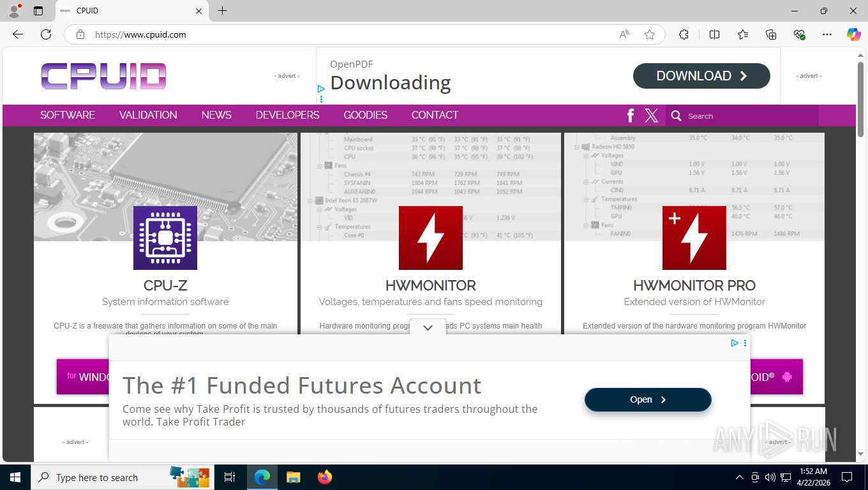Open the Windows Start menu
Viewport: 868px width, 490px height.
pos(15,477)
